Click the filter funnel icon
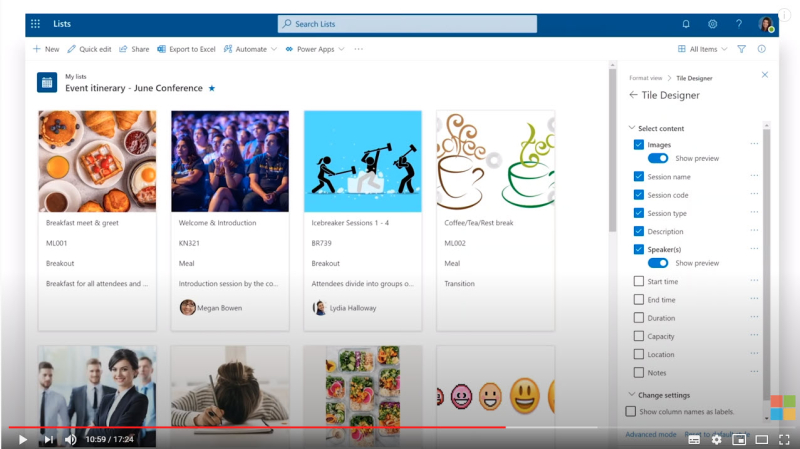This screenshot has width=800, height=449. (x=741, y=49)
